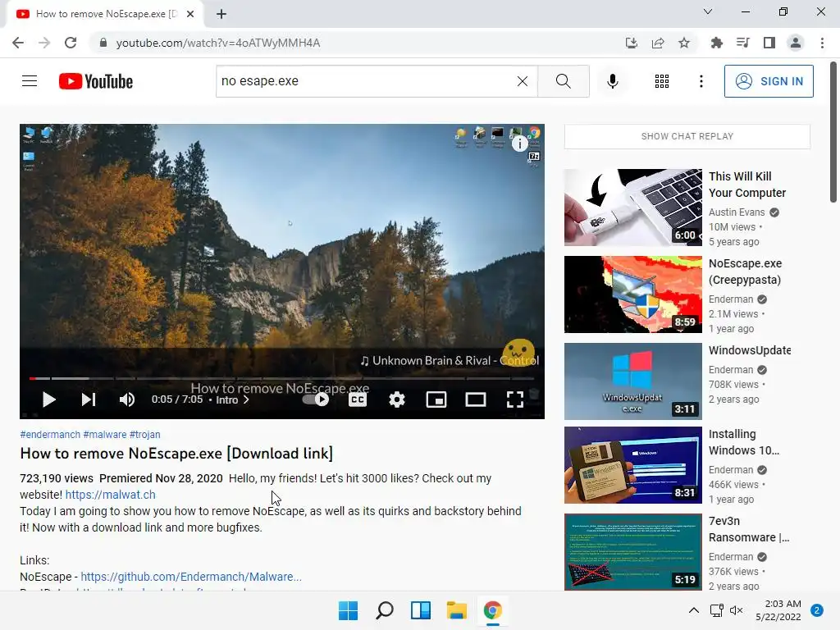The width and height of the screenshot is (840, 630).
Task: Open the #trojan hashtag
Action: pyautogui.click(x=144, y=435)
